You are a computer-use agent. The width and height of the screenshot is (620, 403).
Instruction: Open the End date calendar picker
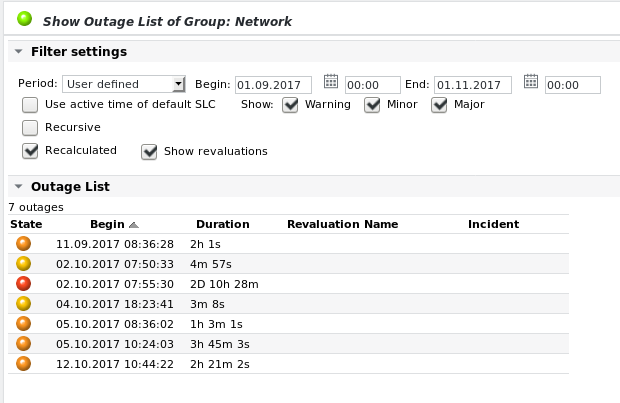pos(531,83)
